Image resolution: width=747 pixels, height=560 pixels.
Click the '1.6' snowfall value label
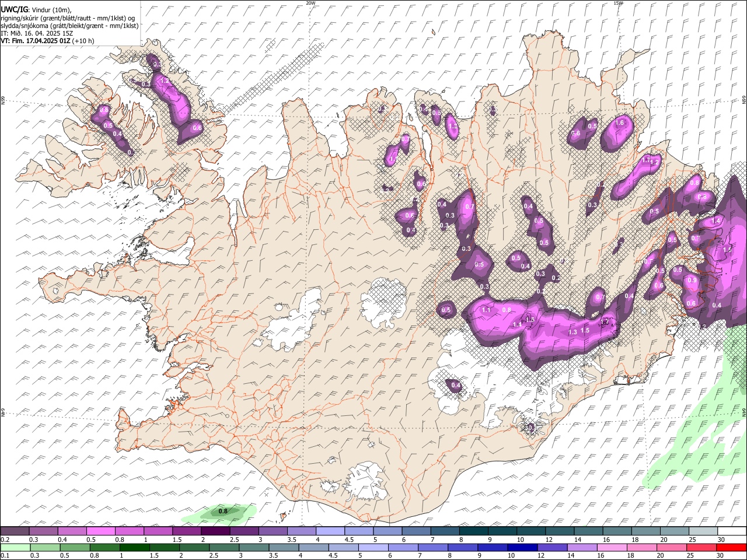point(620,123)
